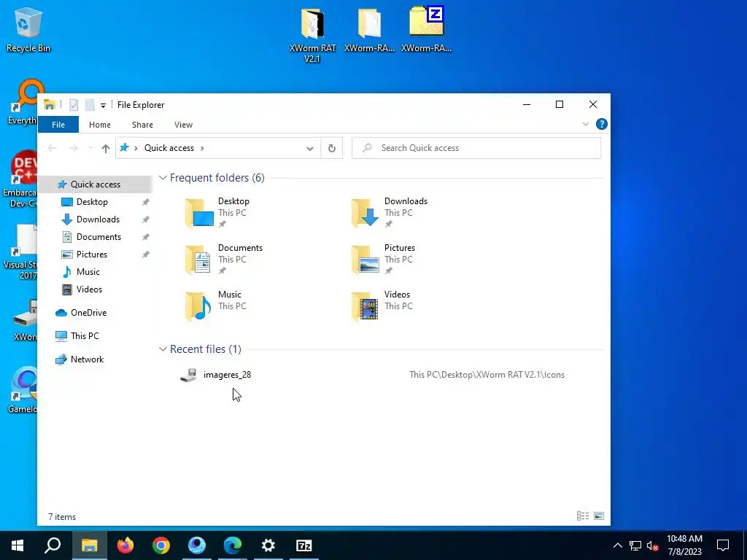Collapse the Frequent folders group
Screen dimensions: 747x560
click(x=163, y=178)
